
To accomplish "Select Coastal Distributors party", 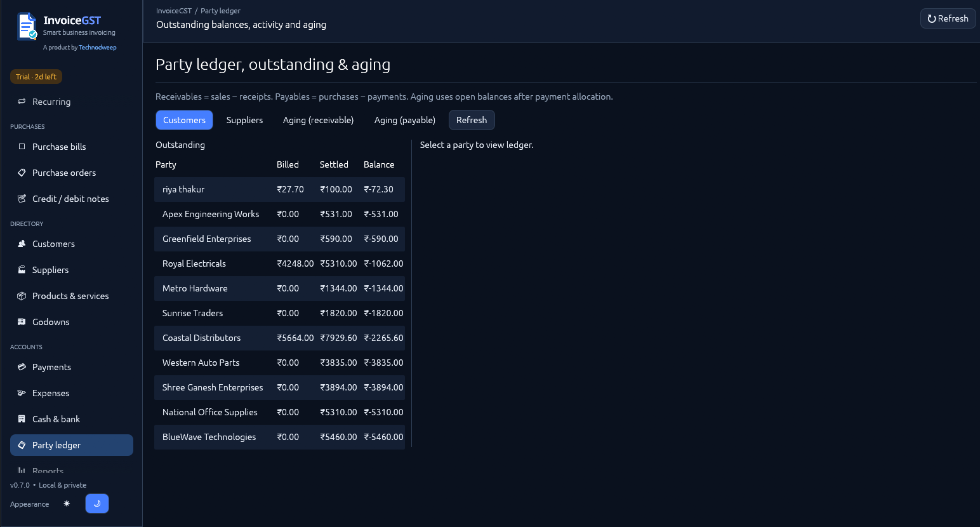I will (x=279, y=338).
